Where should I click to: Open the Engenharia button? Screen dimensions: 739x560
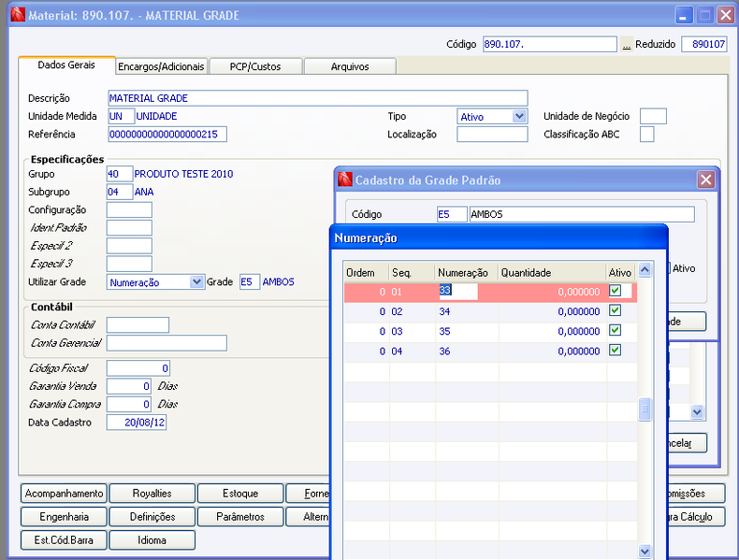tap(65, 517)
